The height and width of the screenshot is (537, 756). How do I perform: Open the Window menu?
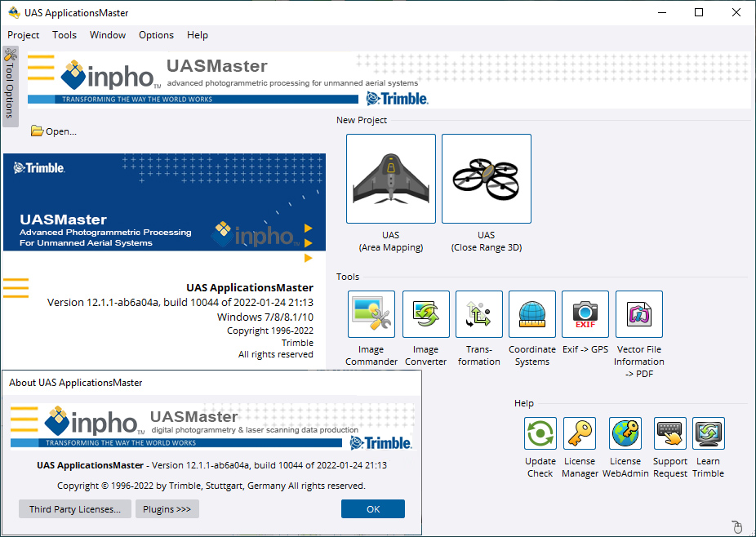click(x=108, y=35)
